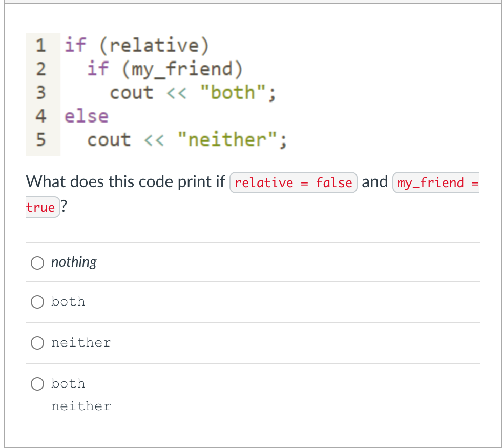Screen dimensions: 502x448
Task: Select the else keyword on line 4
Action: [x=86, y=116]
